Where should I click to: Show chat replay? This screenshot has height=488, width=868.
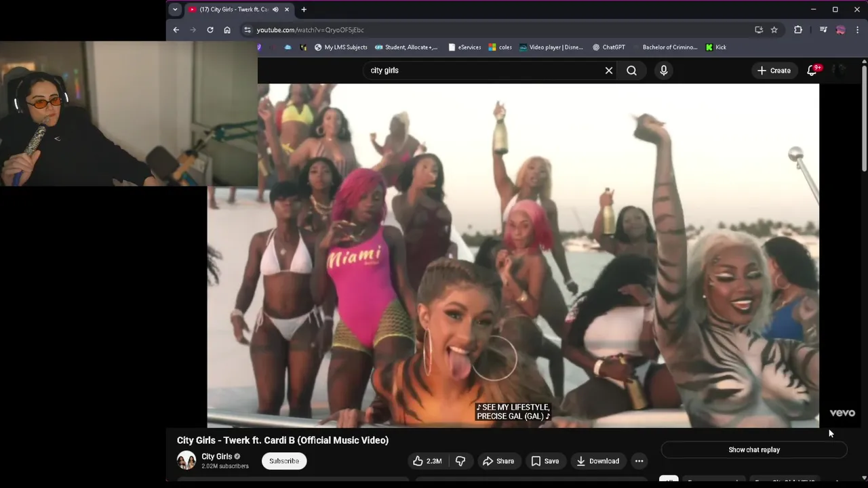pos(754,449)
